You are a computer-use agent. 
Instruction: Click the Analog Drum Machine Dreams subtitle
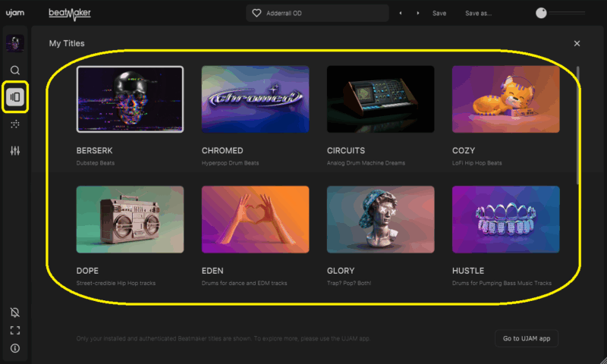(x=366, y=163)
